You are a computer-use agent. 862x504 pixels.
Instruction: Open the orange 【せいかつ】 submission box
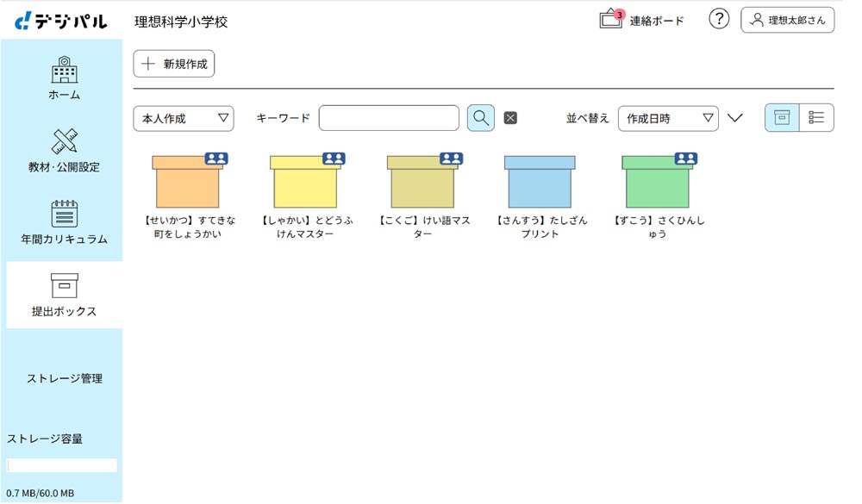pyautogui.click(x=187, y=182)
